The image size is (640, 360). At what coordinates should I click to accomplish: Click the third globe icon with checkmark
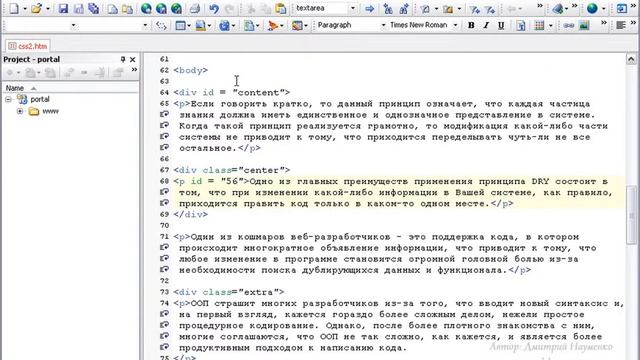pyautogui.click(x=176, y=8)
